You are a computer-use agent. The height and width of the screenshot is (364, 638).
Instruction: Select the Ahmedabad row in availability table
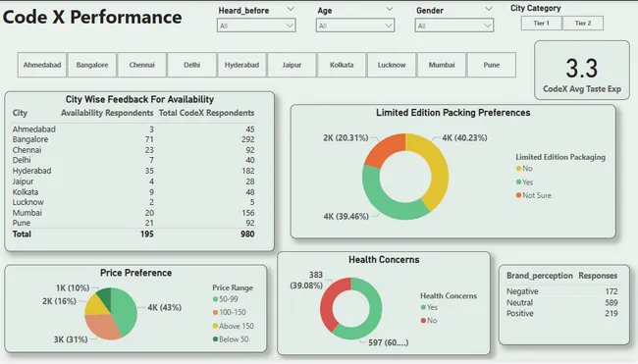point(133,130)
